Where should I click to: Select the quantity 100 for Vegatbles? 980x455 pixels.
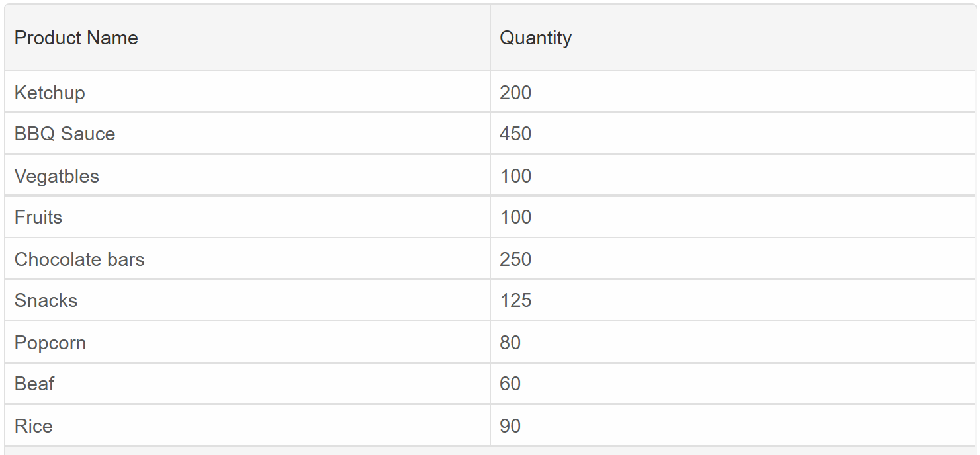733,175
